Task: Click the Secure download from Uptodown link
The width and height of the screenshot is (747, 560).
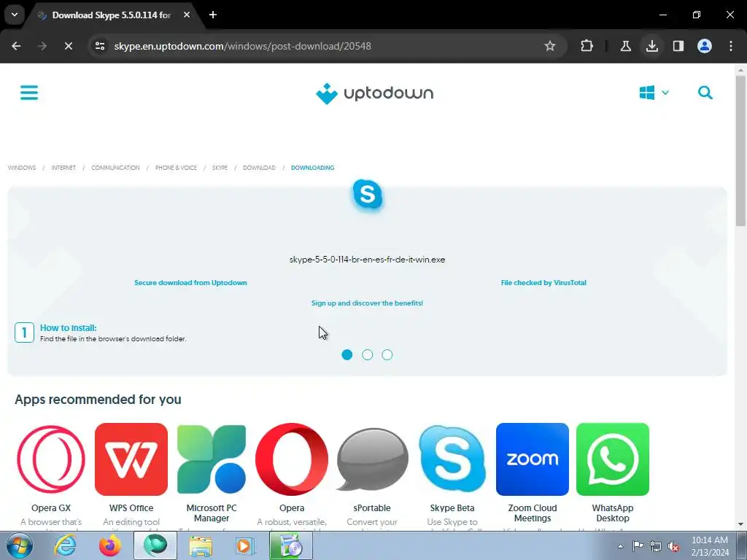Action: [x=190, y=282]
